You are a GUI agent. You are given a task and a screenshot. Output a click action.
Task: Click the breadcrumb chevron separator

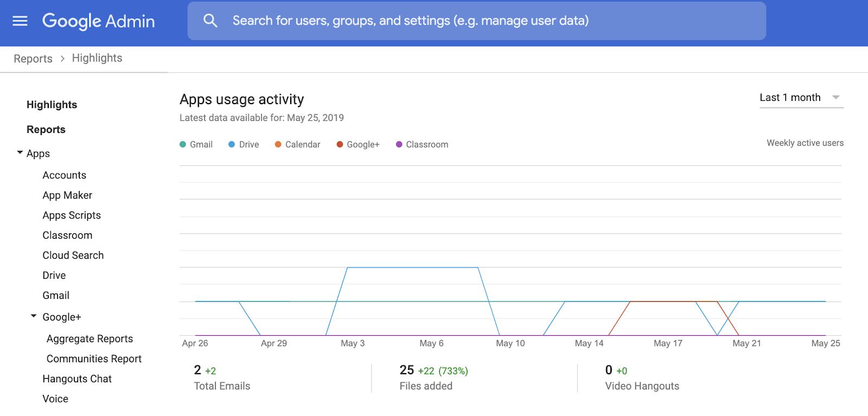point(62,59)
